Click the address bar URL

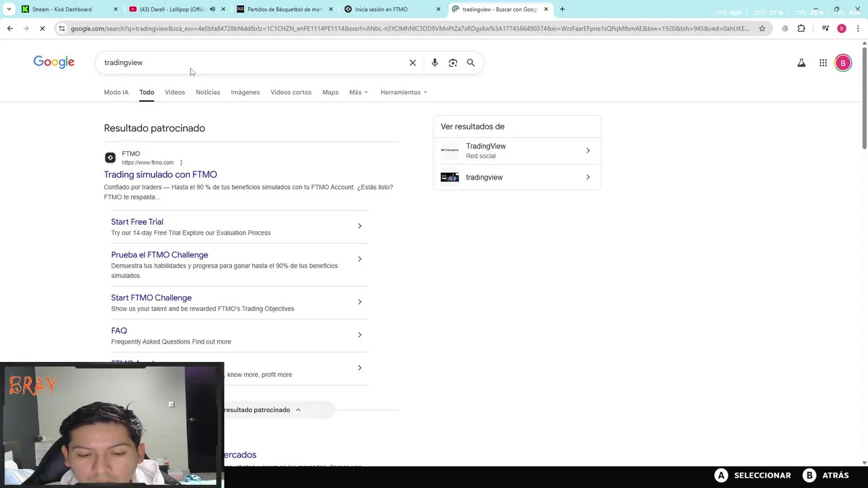[410, 28]
